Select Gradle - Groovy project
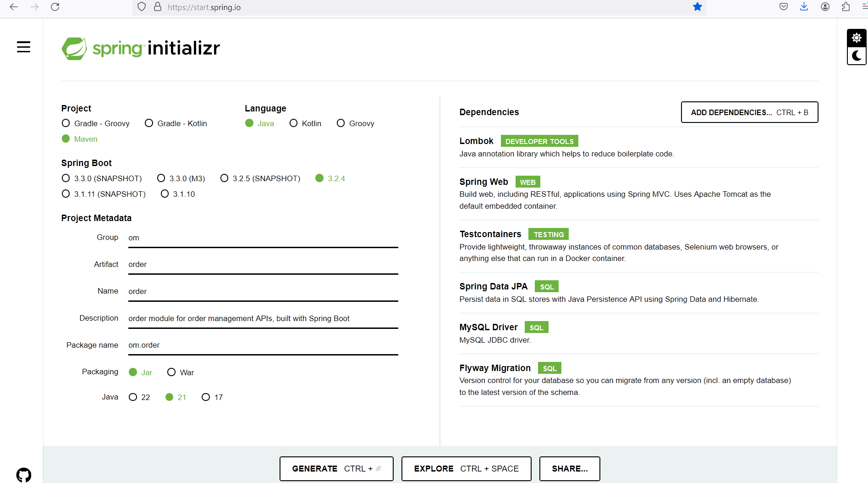The width and height of the screenshot is (868, 483). pyautogui.click(x=96, y=123)
